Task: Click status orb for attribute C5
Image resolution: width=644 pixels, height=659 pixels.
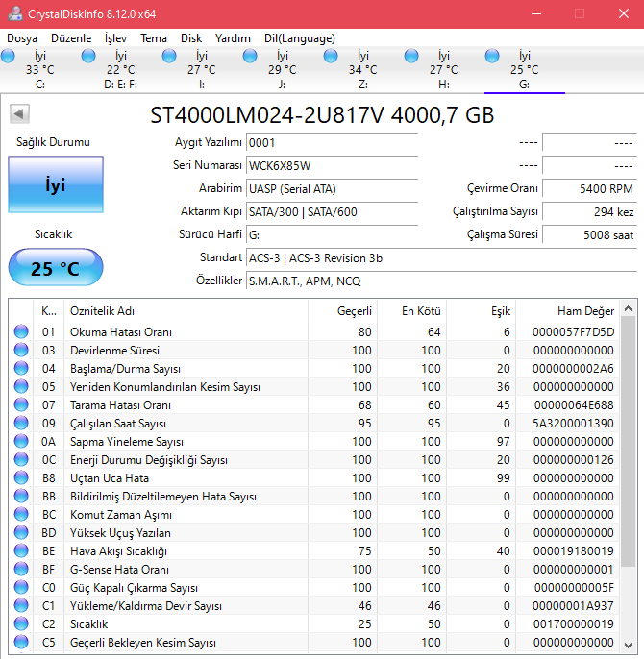Action: [21, 642]
